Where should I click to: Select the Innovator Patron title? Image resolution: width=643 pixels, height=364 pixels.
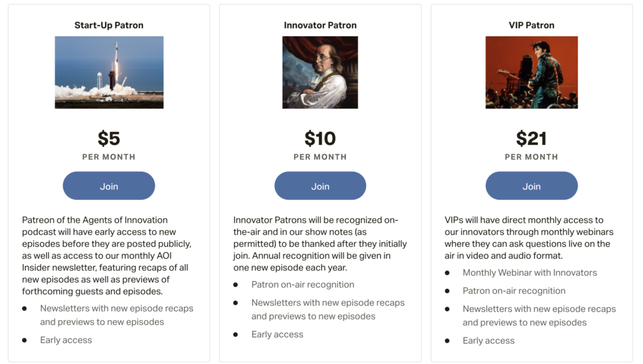coord(320,25)
